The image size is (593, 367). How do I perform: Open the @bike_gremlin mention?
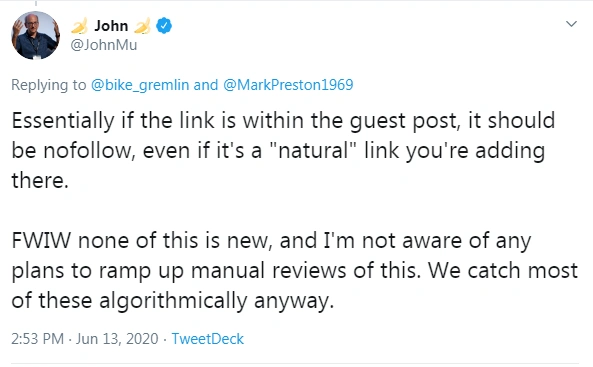tap(140, 85)
